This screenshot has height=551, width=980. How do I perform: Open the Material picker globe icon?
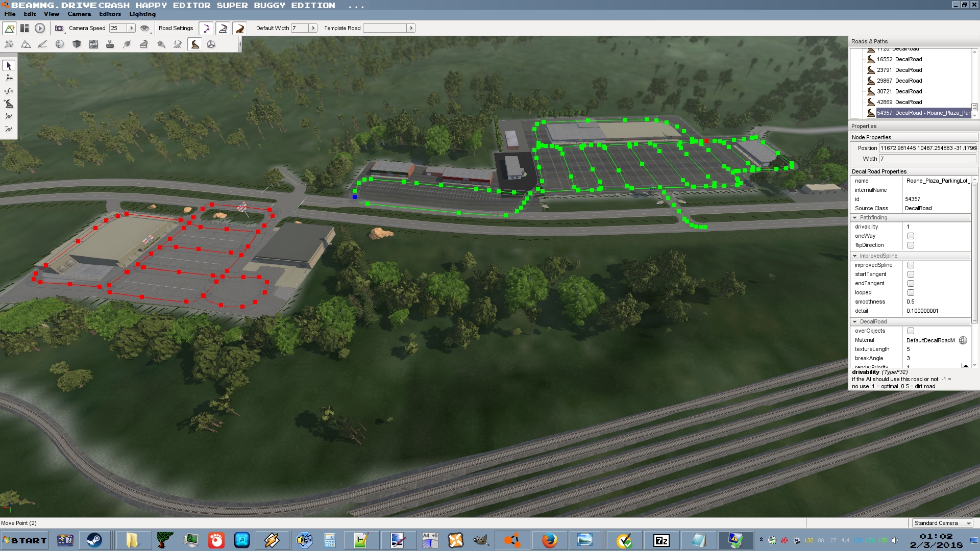(963, 340)
